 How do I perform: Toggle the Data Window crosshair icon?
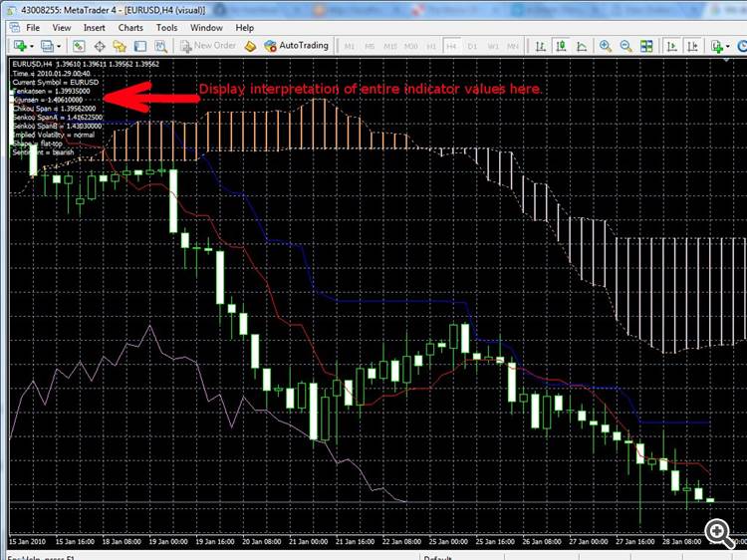[99, 46]
